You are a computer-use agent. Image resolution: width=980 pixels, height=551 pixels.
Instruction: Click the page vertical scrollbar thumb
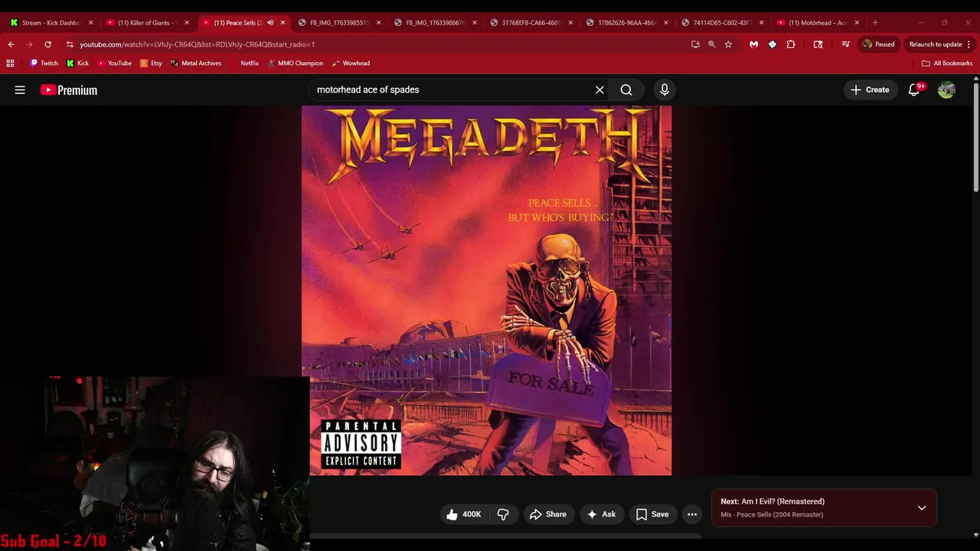pos(975,136)
